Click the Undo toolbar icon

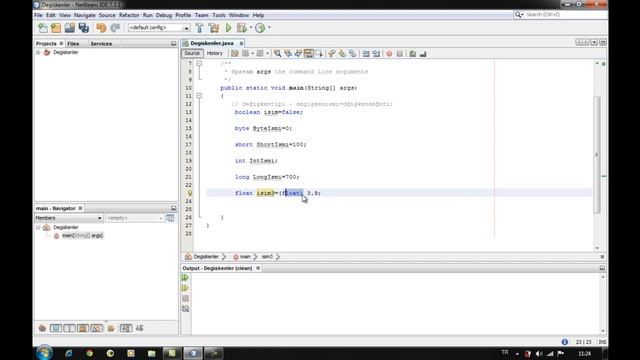[x=101, y=28]
